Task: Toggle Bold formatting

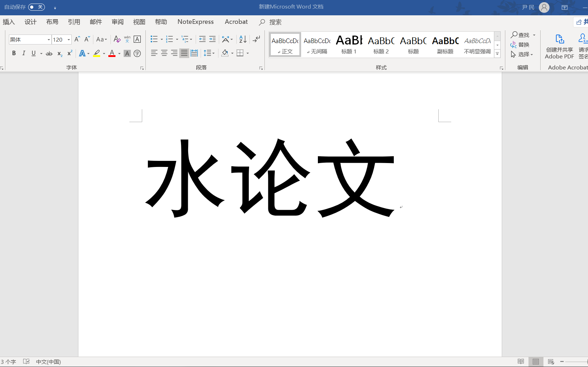Action: pyautogui.click(x=14, y=53)
